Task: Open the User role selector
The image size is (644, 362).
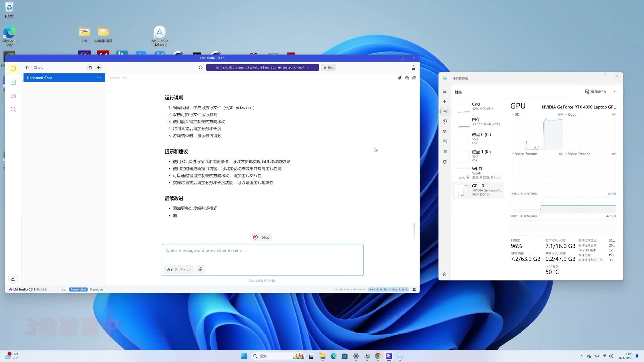Action: (x=178, y=269)
